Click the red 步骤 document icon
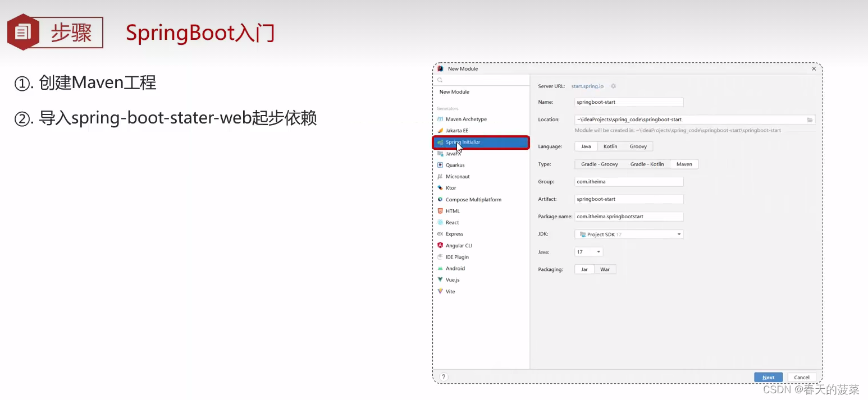Screen dimensions: 868x400 point(23,32)
